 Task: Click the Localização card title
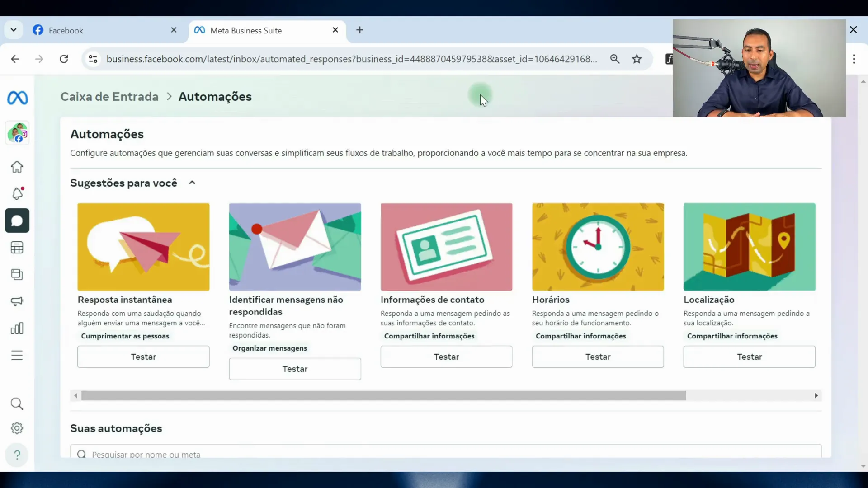tap(709, 300)
